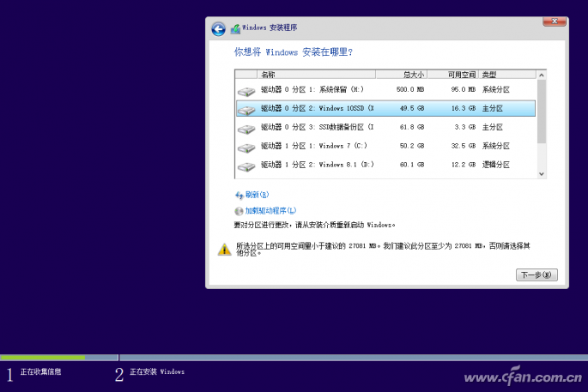Image resolution: width=588 pixels, height=392 pixels.
Task: Sort partitions by 名称 column header
Action: coord(316,75)
